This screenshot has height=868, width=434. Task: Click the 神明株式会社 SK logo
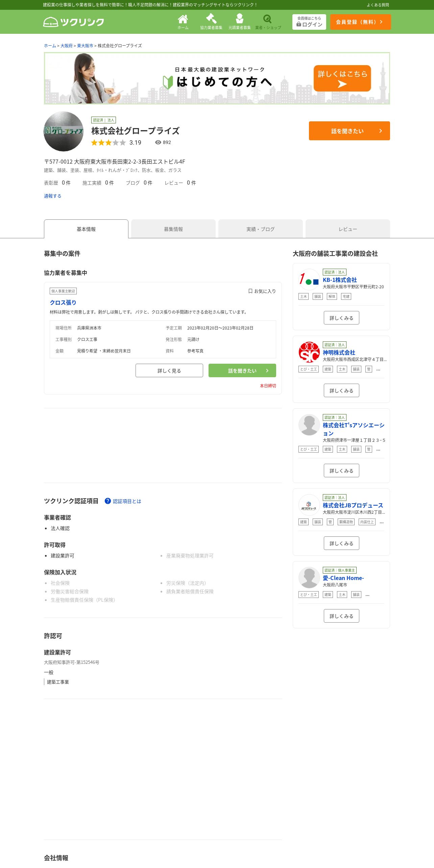coord(309,352)
